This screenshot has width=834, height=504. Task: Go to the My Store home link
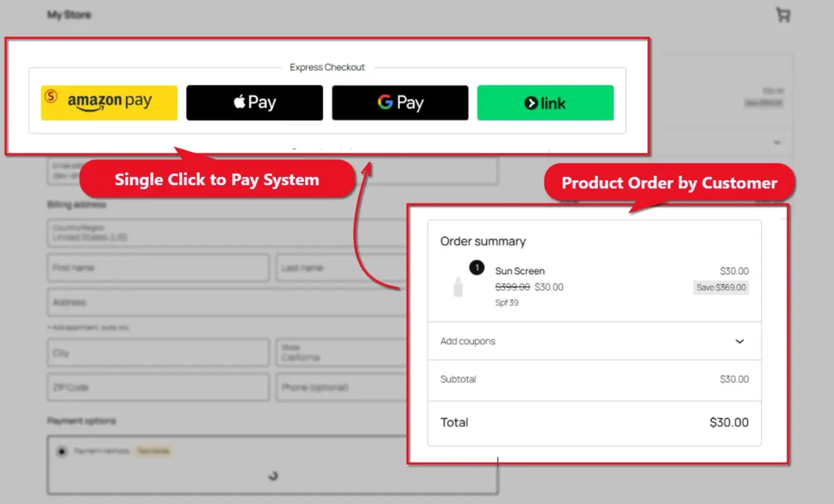(69, 14)
